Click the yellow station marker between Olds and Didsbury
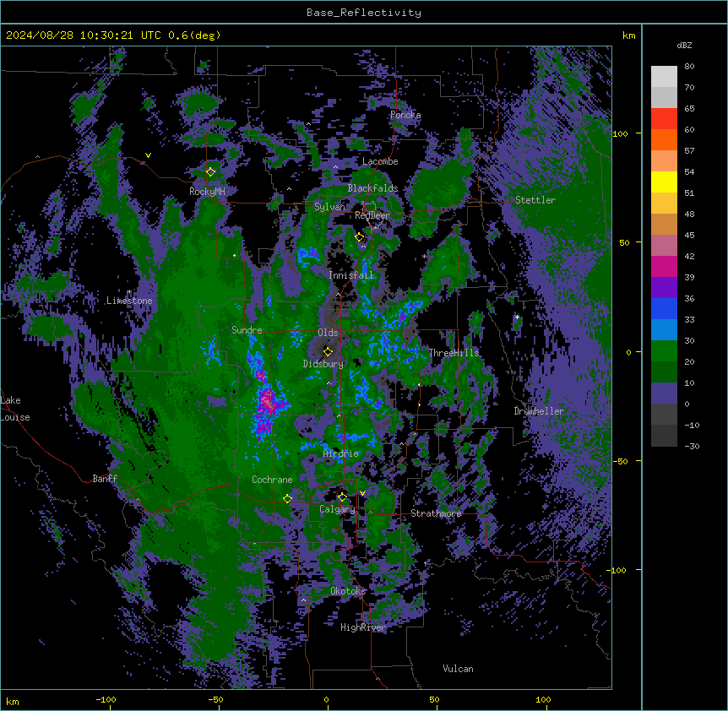Image resolution: width=728 pixels, height=711 pixels. [x=328, y=351]
